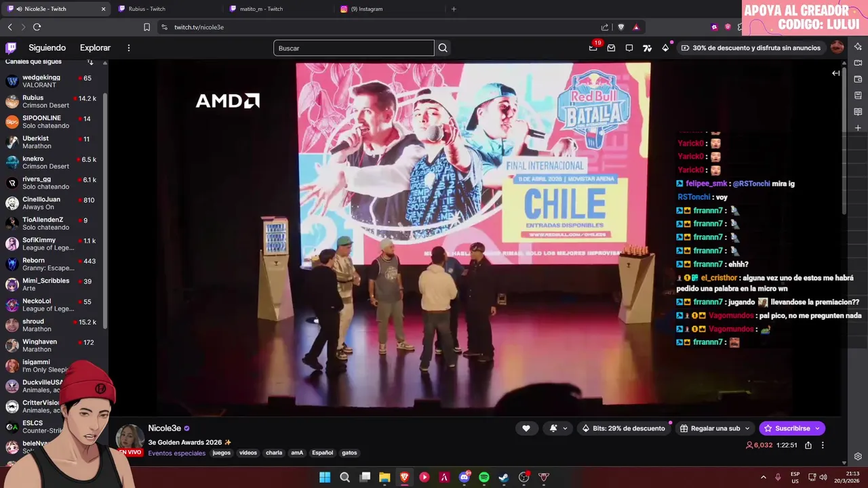Click Nicole3e channel name link

(164, 428)
